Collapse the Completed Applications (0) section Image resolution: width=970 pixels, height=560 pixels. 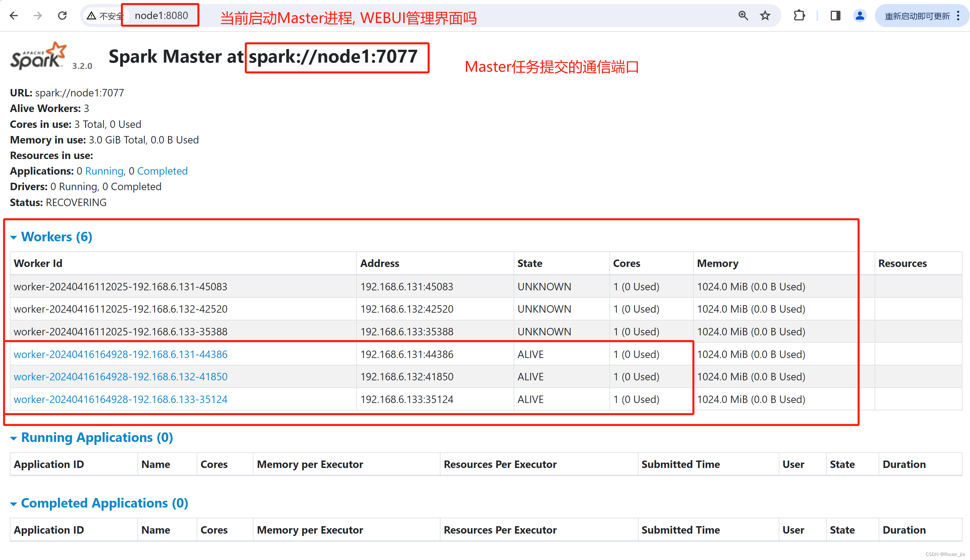[x=99, y=503]
